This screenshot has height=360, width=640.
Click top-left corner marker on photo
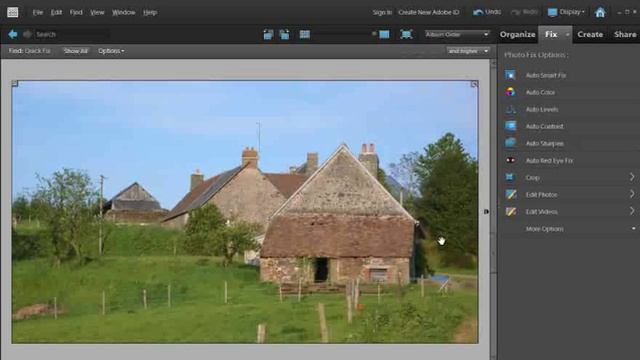click(15, 84)
